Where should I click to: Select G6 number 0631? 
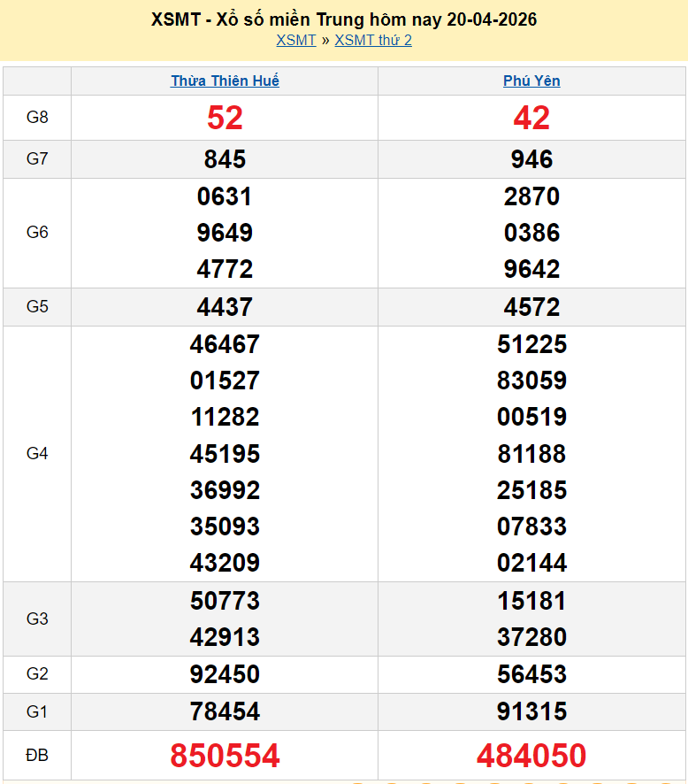click(225, 196)
